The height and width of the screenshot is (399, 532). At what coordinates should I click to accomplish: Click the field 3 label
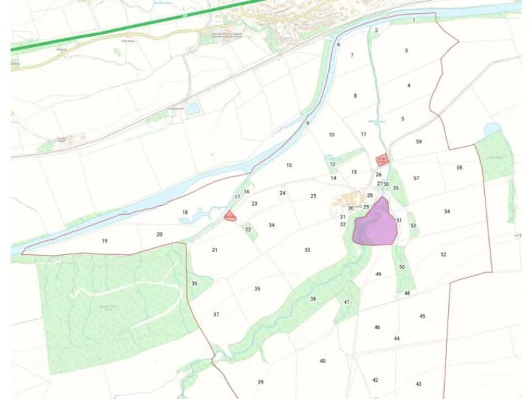coord(406,51)
